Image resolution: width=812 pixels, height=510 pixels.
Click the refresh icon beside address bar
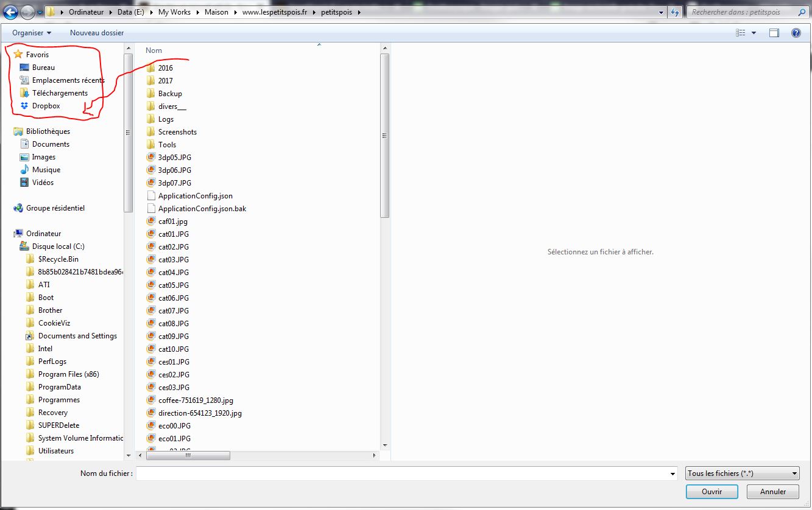(x=675, y=12)
